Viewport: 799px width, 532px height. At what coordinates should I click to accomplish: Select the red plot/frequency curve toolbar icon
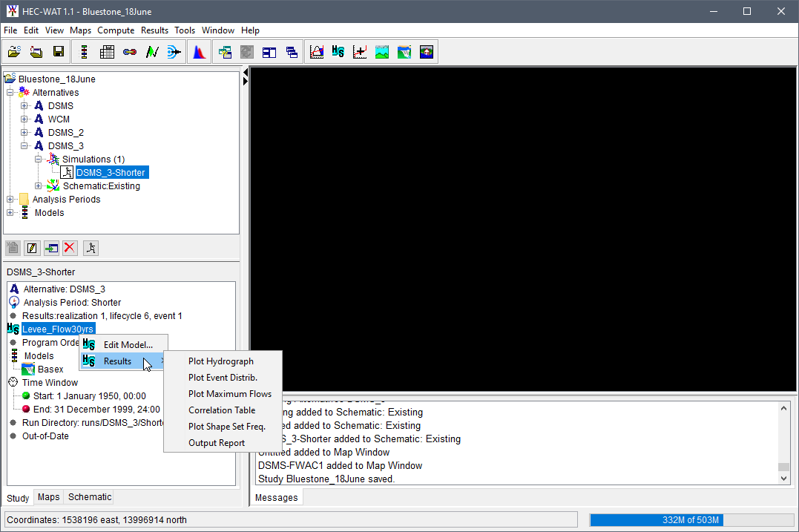pyautogui.click(x=199, y=51)
